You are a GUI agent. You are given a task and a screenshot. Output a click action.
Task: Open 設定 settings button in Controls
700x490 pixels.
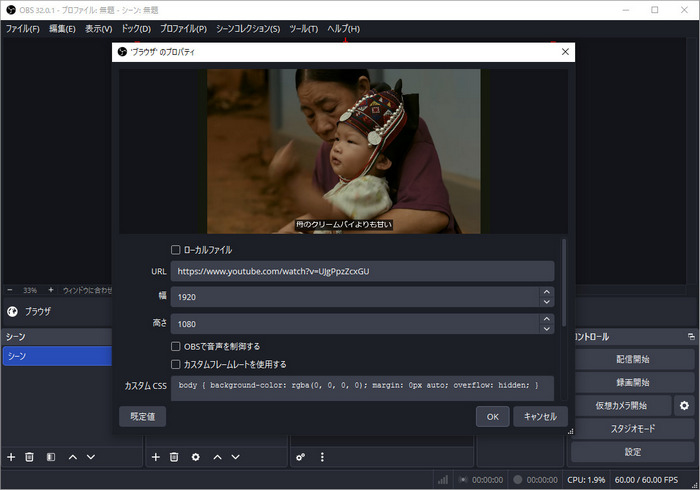tap(633, 452)
